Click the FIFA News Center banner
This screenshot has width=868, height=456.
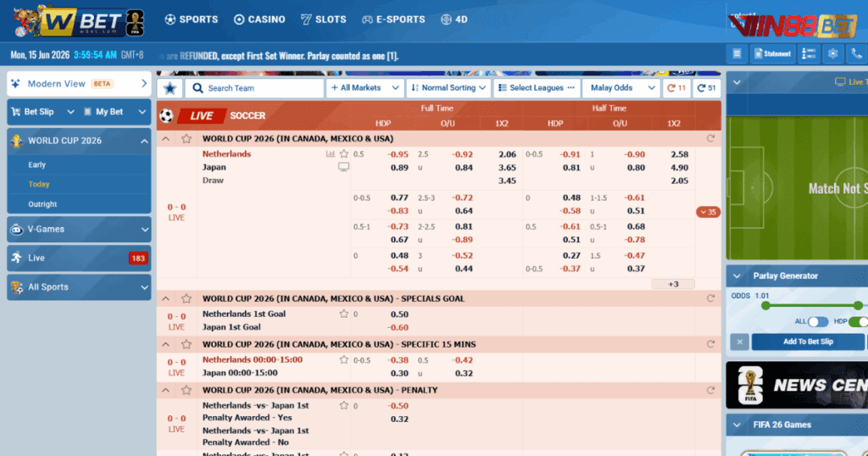(797, 385)
